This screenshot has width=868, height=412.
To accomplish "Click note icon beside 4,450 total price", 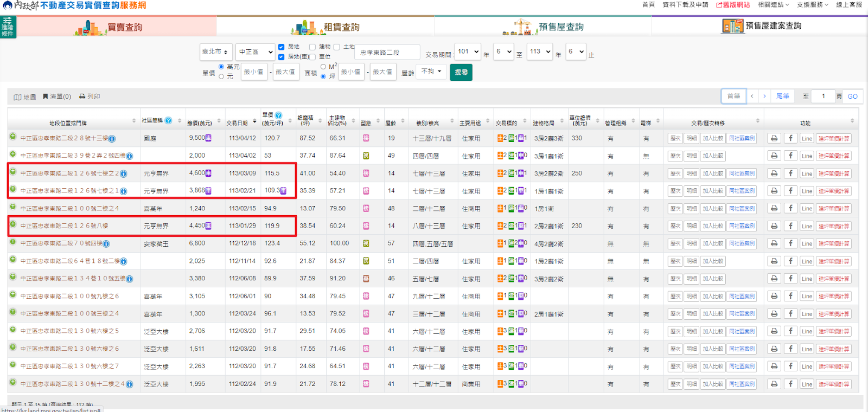I will pos(208,226).
